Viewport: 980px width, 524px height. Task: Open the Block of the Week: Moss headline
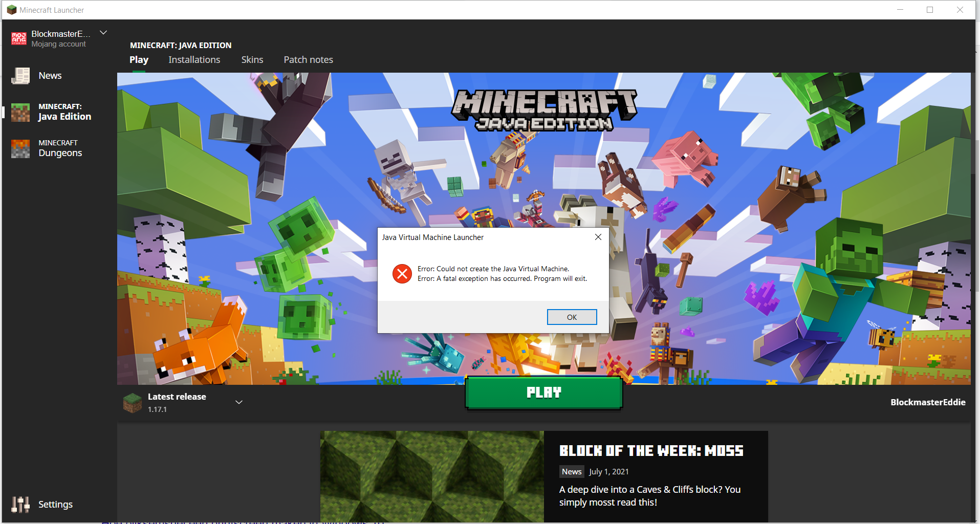click(651, 451)
